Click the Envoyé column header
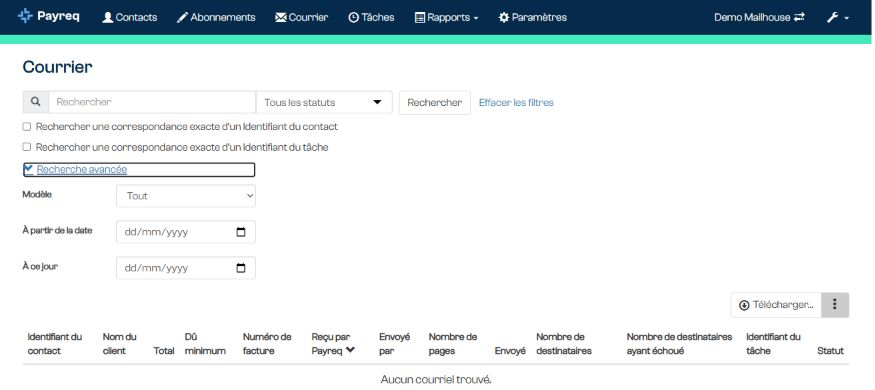The height and width of the screenshot is (390, 875). click(x=510, y=351)
